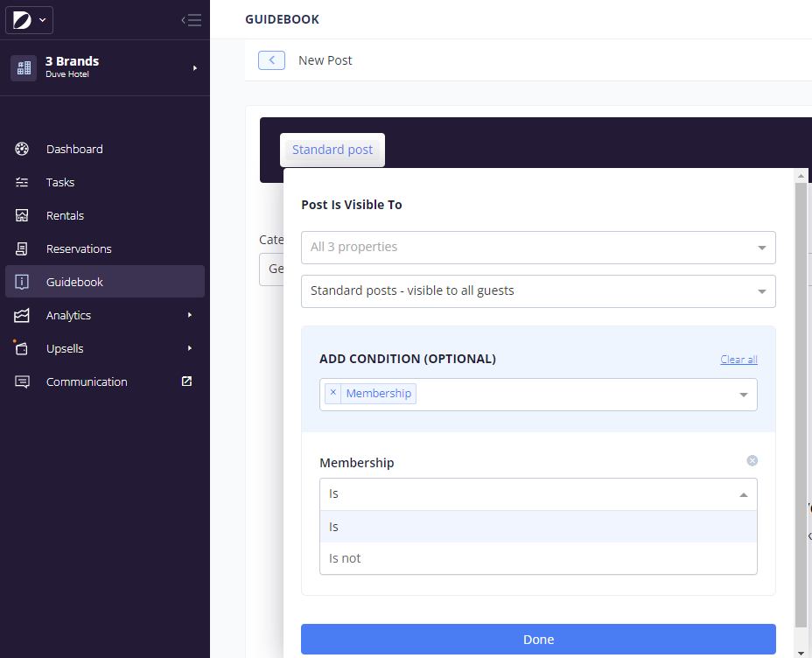This screenshot has width=812, height=658.
Task: Open Standard posts visibility dropdown
Action: pos(537,291)
